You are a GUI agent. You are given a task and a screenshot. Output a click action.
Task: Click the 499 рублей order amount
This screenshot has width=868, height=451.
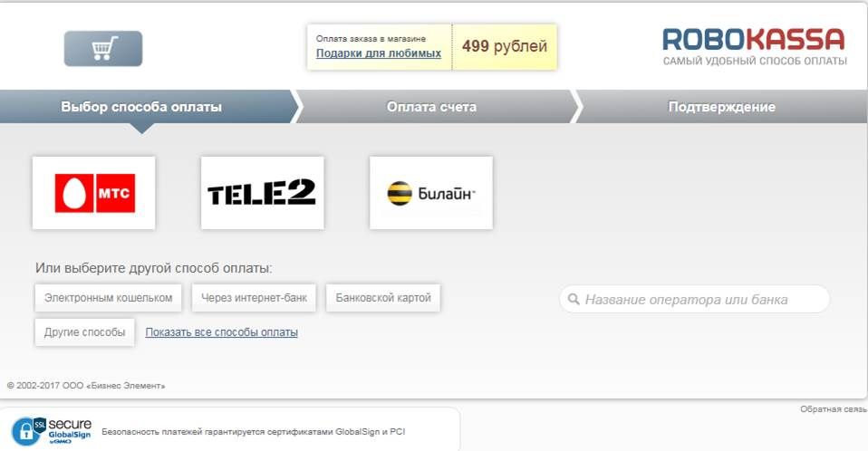point(505,46)
